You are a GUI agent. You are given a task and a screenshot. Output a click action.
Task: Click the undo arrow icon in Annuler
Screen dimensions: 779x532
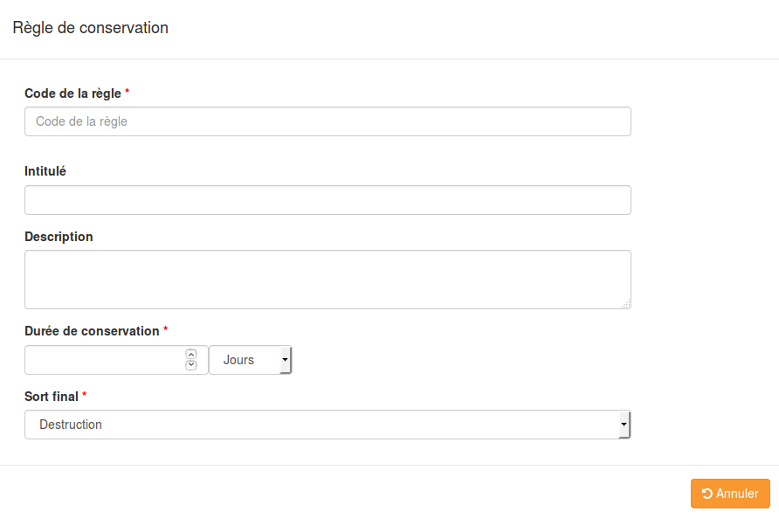point(707,494)
